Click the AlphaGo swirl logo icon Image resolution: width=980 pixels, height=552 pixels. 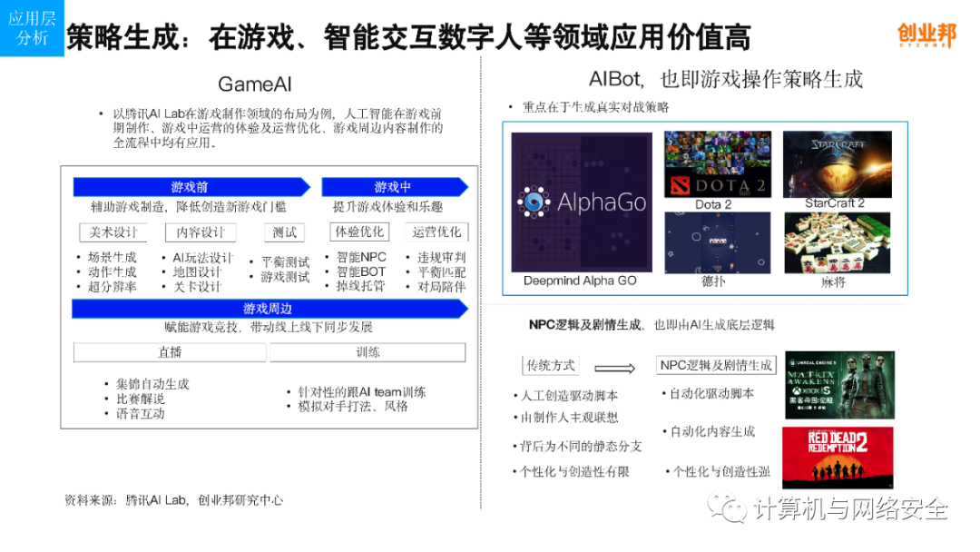click(534, 202)
